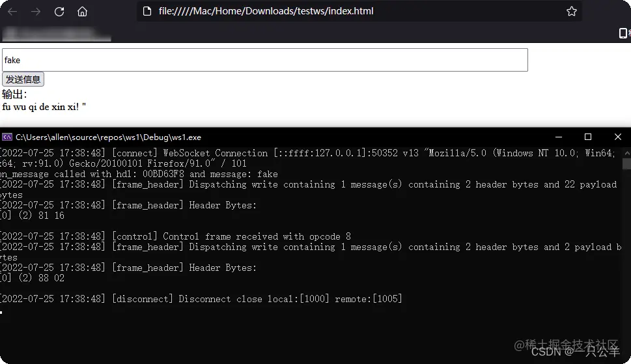Click the mobile bookmarks icon at toolbar edge
Viewport: 631px width, 364px height.
[x=623, y=33]
